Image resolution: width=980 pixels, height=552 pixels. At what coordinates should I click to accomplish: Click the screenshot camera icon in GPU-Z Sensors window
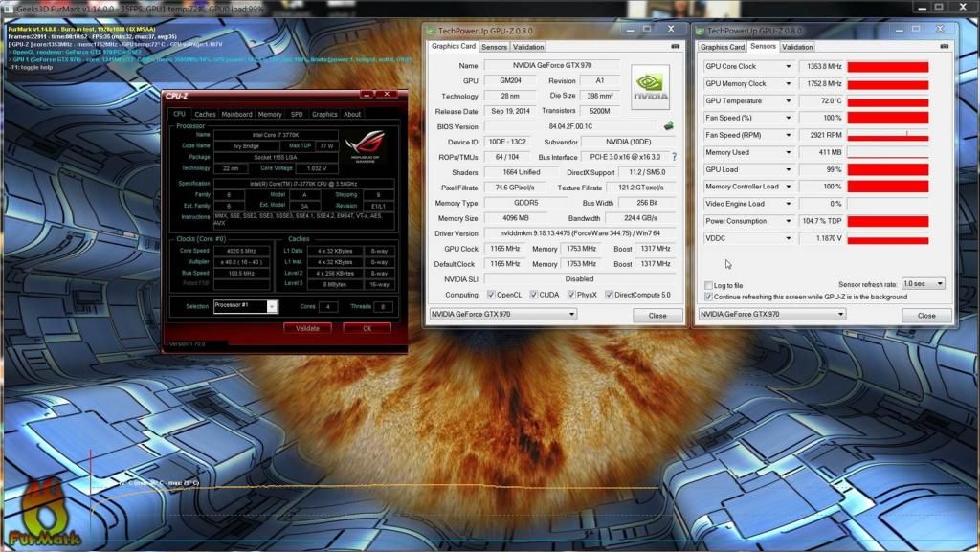click(944, 46)
